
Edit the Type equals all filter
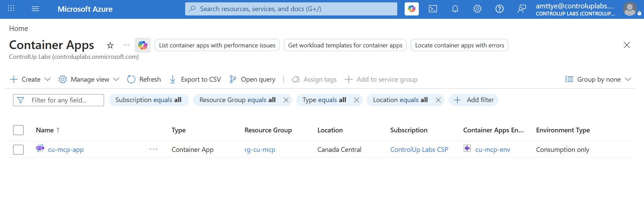click(324, 100)
